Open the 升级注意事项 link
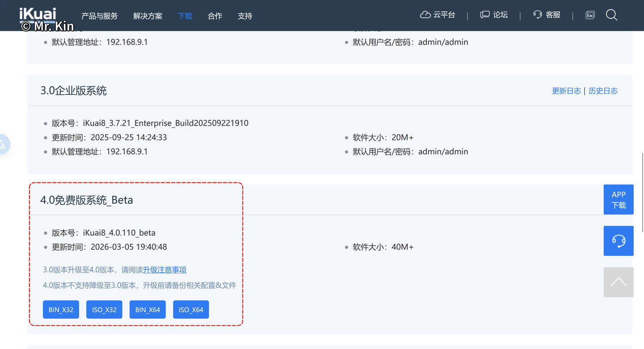 (165, 270)
